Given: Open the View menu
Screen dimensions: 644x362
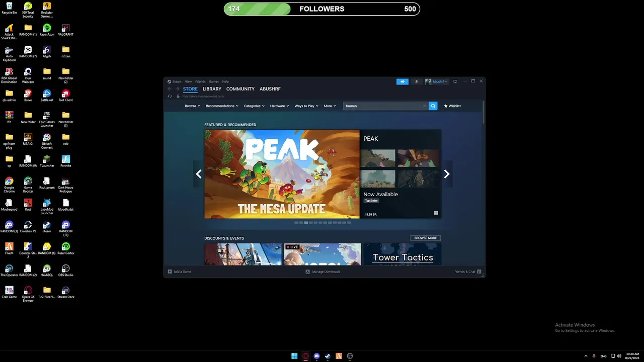Looking at the screenshot, I should [188, 81].
